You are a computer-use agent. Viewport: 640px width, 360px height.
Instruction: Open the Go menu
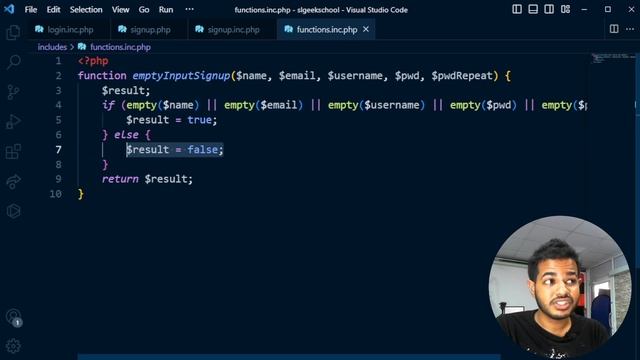[144, 9]
